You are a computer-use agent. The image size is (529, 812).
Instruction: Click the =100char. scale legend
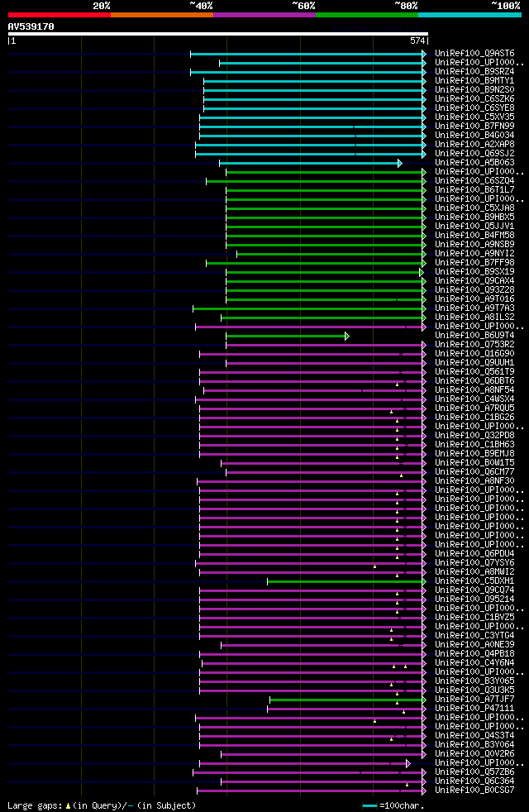tap(393, 805)
